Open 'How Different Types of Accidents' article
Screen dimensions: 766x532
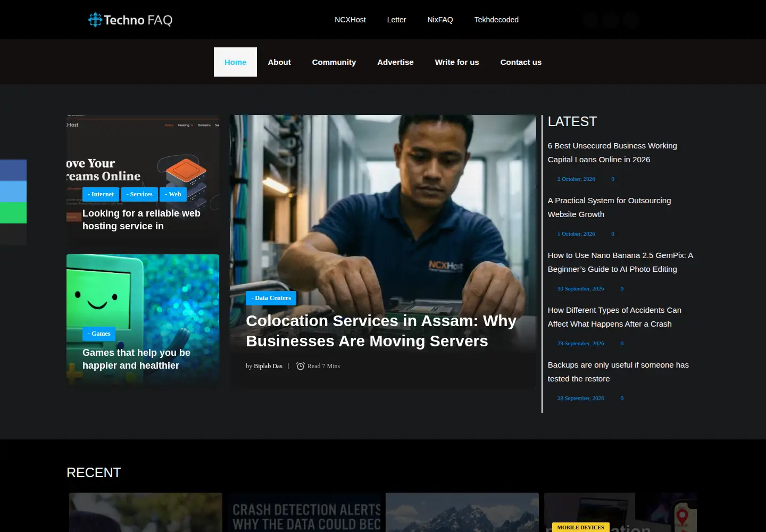click(614, 317)
